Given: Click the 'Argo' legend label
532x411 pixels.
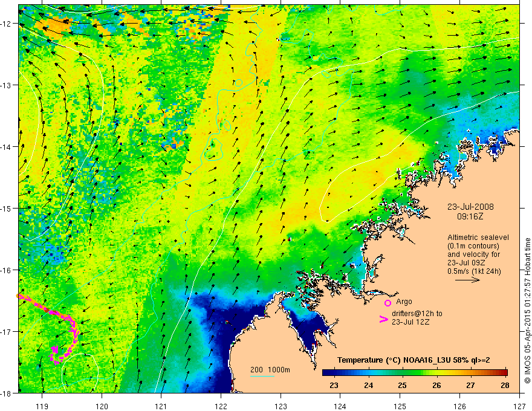Looking at the screenshot, I should 404,302.
